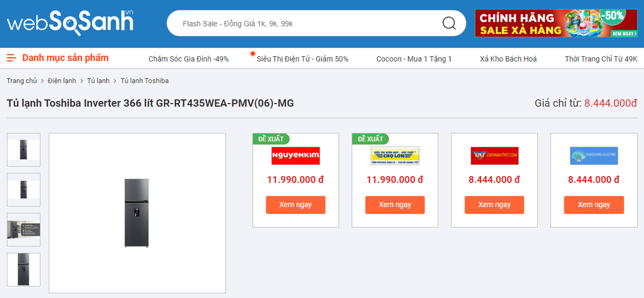The height and width of the screenshot is (298, 644).
Task: Click the Đề xuất badge on Nguyenkim card
Action: pos(271,139)
